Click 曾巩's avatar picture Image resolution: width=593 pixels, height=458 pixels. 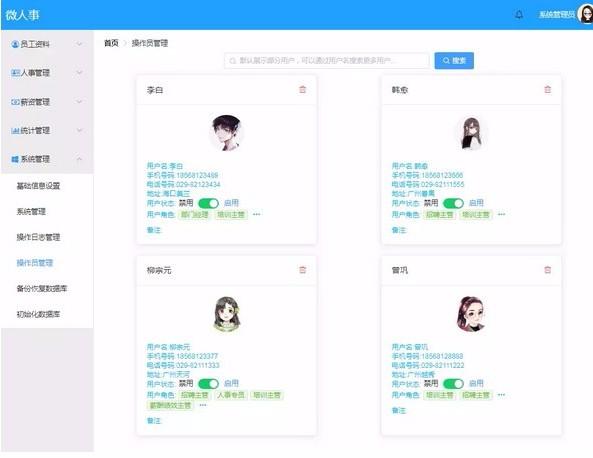(471, 314)
